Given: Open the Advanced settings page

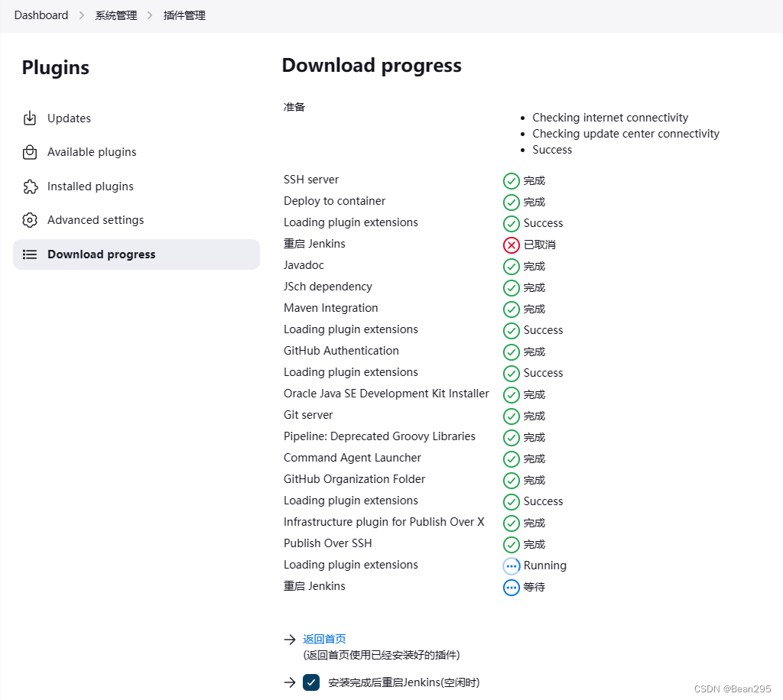Looking at the screenshot, I should pos(96,220).
